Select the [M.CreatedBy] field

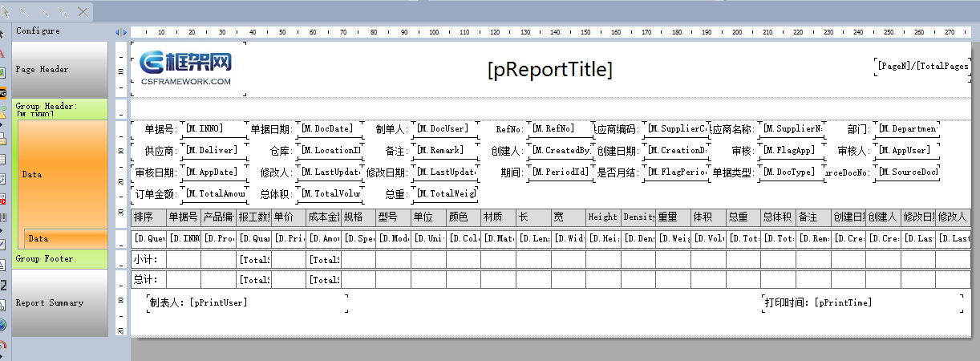pos(561,150)
